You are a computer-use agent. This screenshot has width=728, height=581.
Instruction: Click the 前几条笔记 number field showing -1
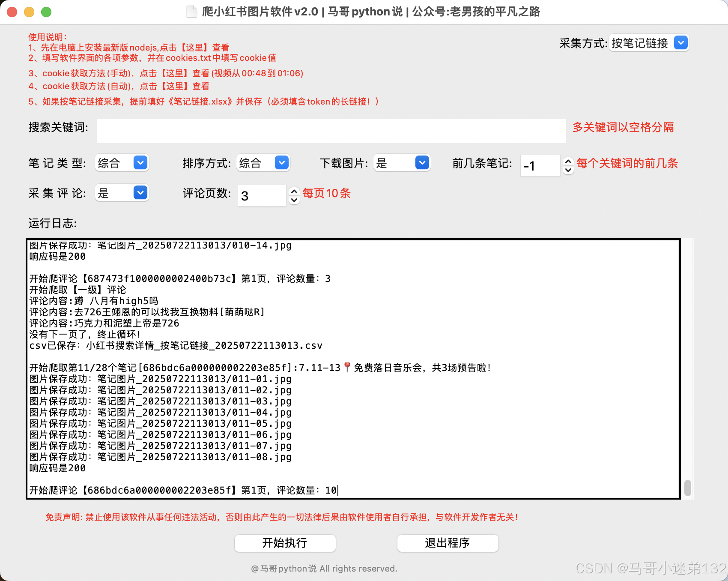[540, 165]
